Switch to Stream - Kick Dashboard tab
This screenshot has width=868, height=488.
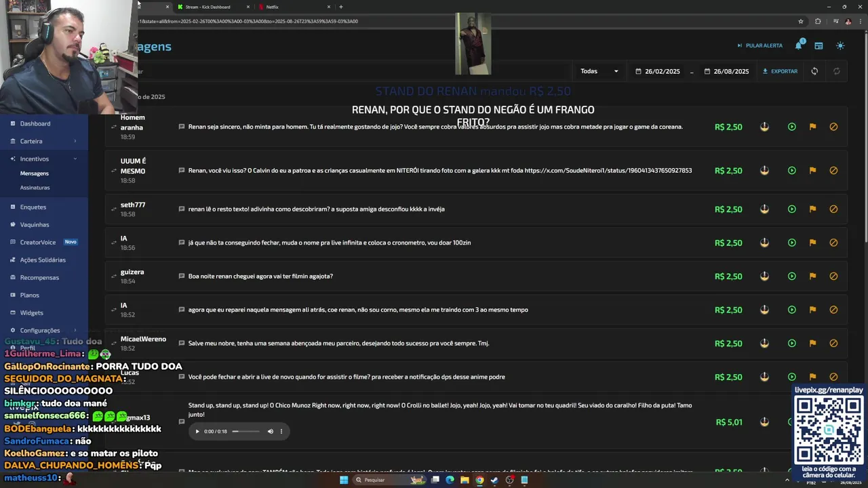coord(212,7)
